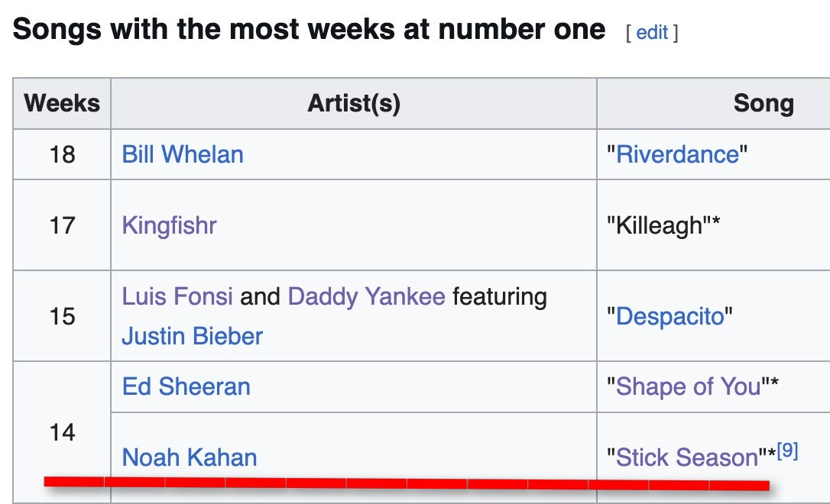Click the 18 weeks cell
This screenshot has height=504, width=830.
pos(62,154)
